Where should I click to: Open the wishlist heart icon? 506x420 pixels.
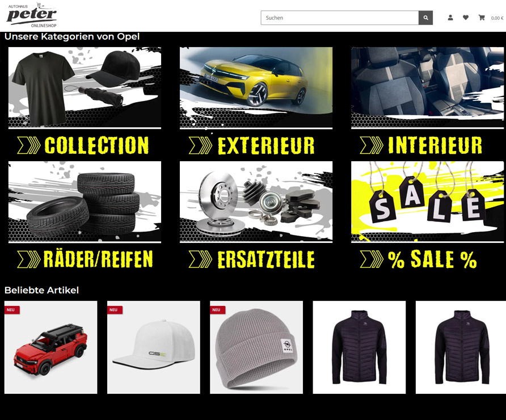click(x=465, y=18)
